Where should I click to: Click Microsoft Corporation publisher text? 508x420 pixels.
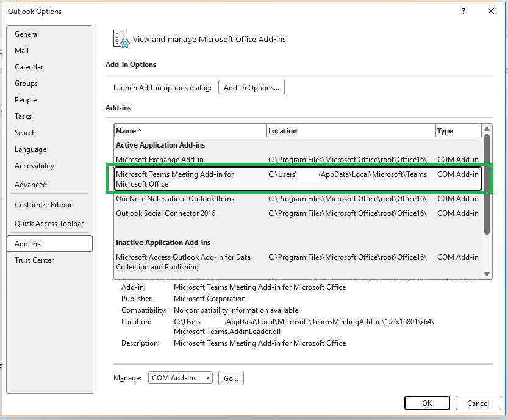tap(210, 299)
